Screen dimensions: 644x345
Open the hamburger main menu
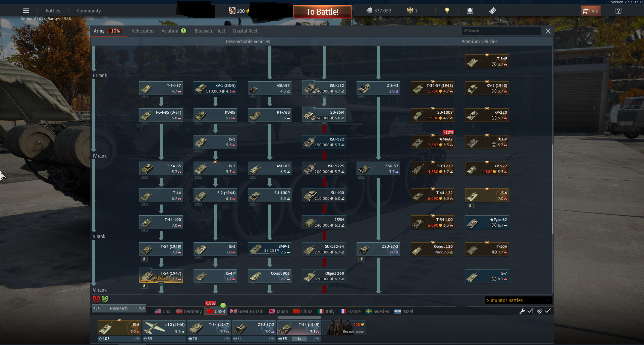click(26, 11)
